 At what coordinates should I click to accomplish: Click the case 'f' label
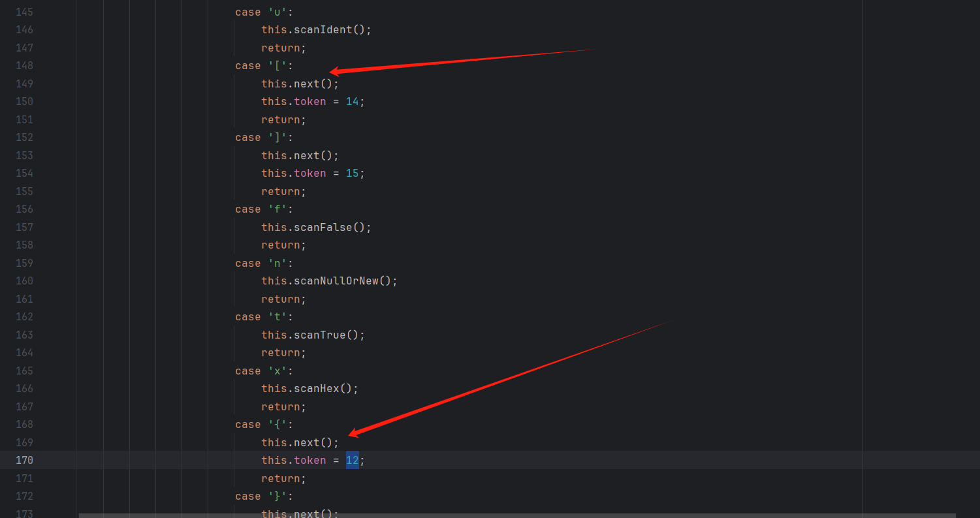coord(264,209)
